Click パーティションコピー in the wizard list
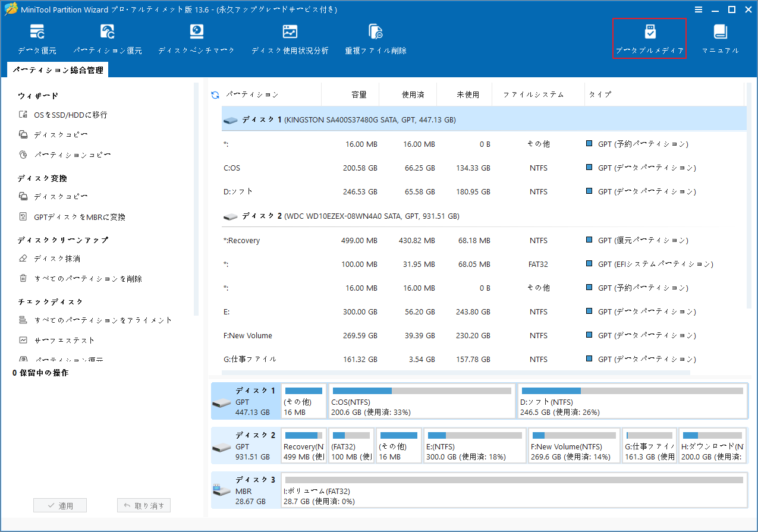 64,155
